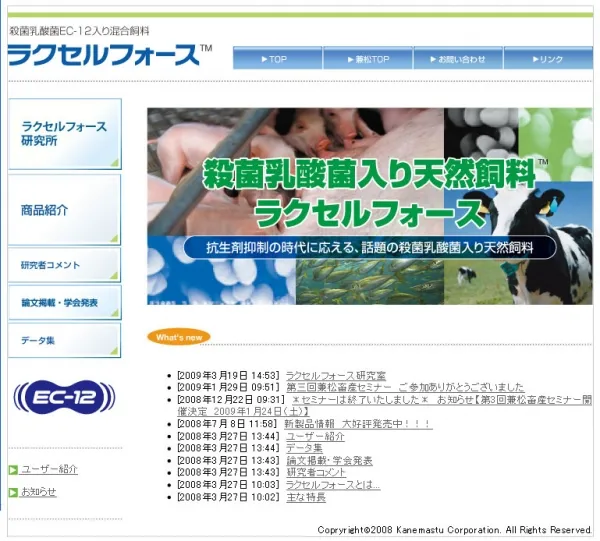Click the ラクセルフォース logo in the header
The height and width of the screenshot is (541, 600).
(109, 55)
